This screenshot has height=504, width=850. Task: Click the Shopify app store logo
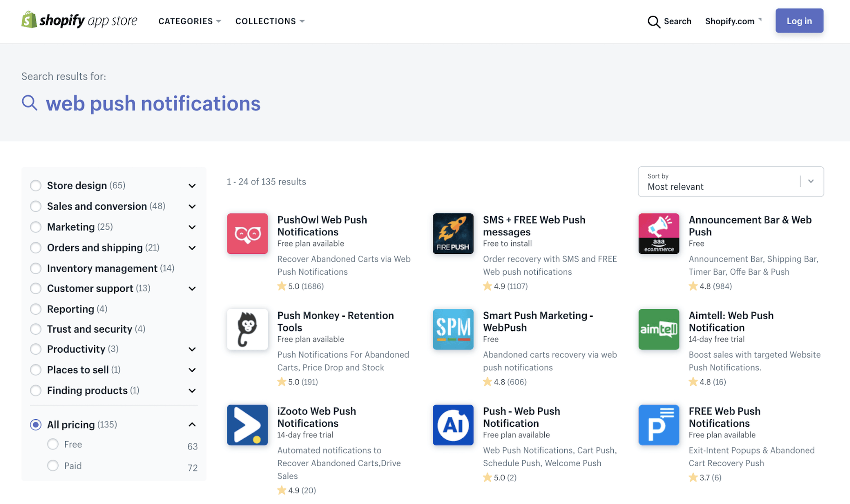[x=79, y=20]
